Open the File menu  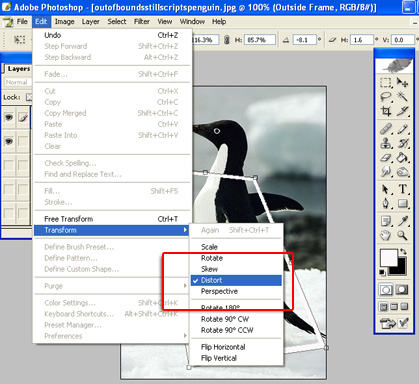click(x=22, y=22)
